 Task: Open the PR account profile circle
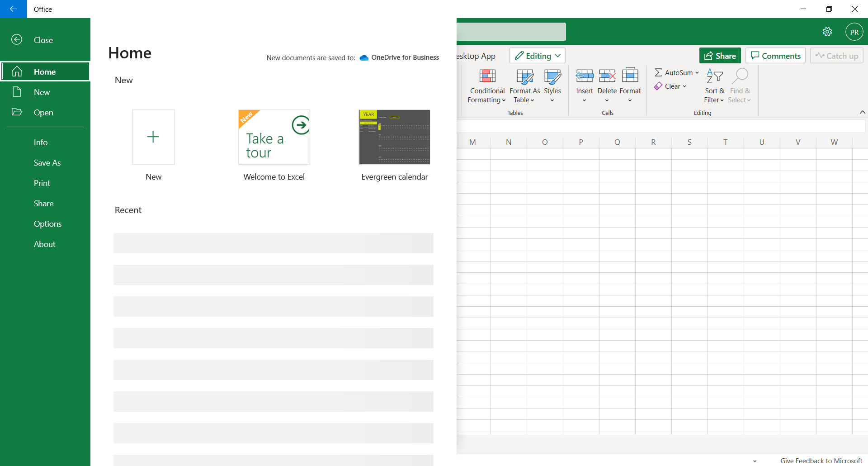[x=854, y=32]
